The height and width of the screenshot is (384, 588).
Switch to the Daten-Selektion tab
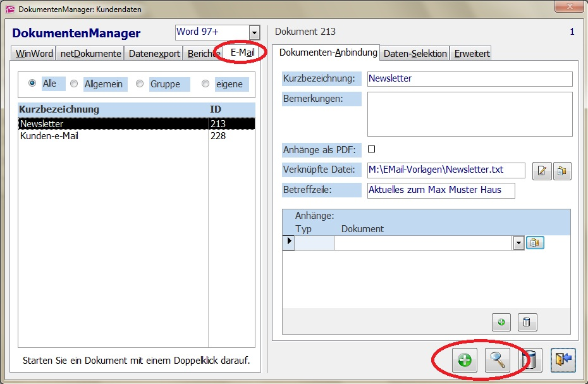415,54
